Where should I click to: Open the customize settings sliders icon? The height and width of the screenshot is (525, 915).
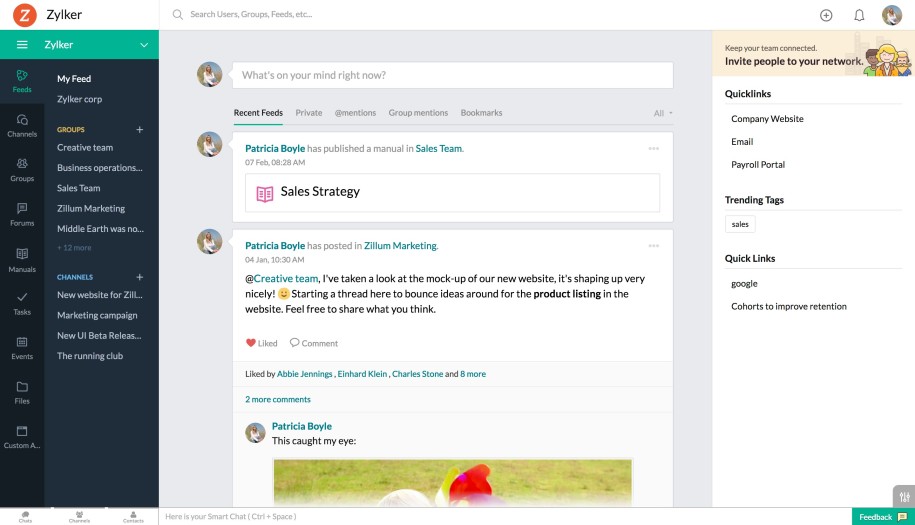coord(904,496)
